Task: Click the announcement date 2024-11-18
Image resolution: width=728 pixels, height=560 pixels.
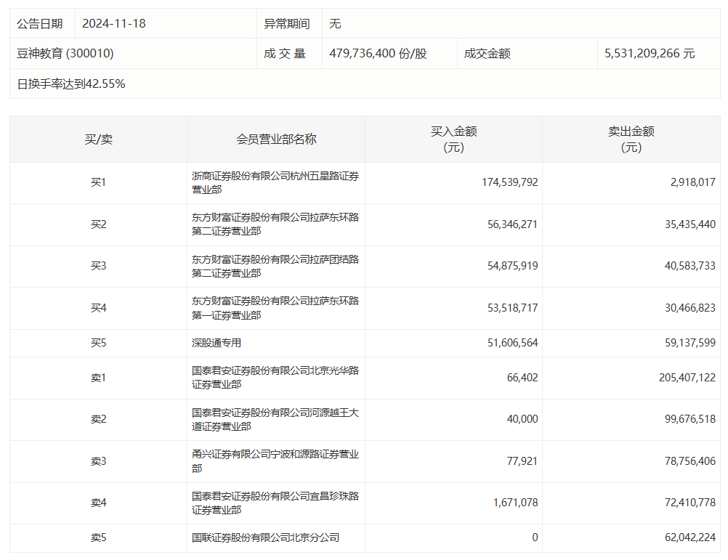Action: click(114, 24)
